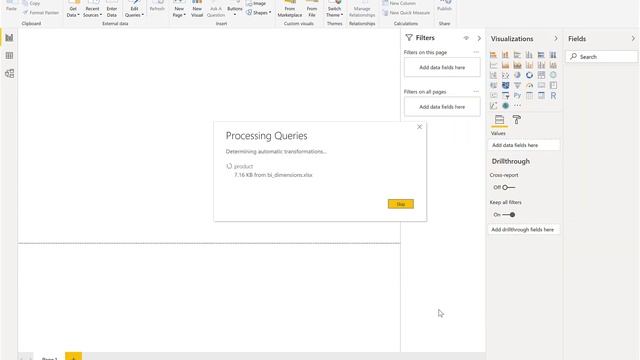
Task: Toggle Filters pane visibility eye icon
Action: click(466, 38)
